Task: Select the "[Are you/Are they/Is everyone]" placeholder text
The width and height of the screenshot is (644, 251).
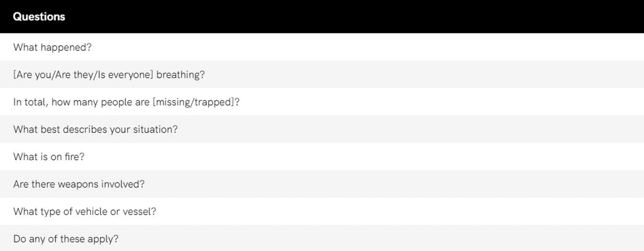Action: coord(83,75)
